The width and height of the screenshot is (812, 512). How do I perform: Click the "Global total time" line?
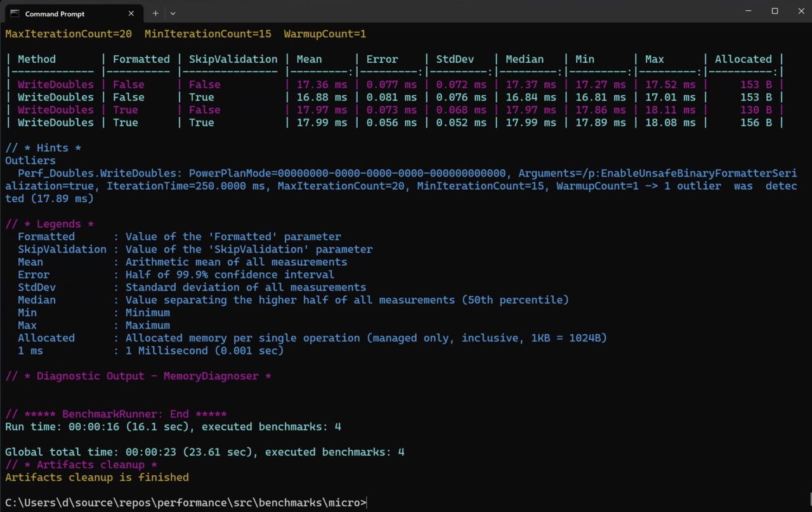(204, 452)
